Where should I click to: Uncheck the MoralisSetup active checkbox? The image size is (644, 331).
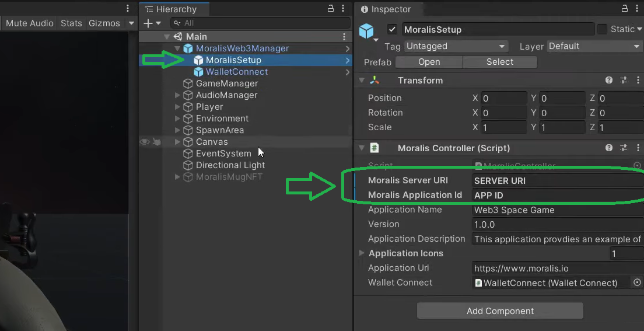tap(392, 29)
